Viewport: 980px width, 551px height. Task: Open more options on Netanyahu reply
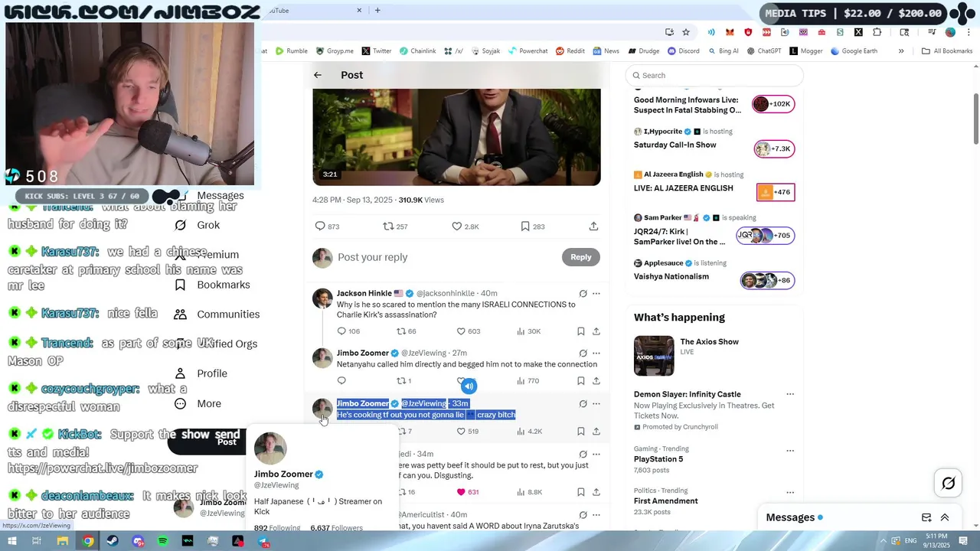point(596,353)
